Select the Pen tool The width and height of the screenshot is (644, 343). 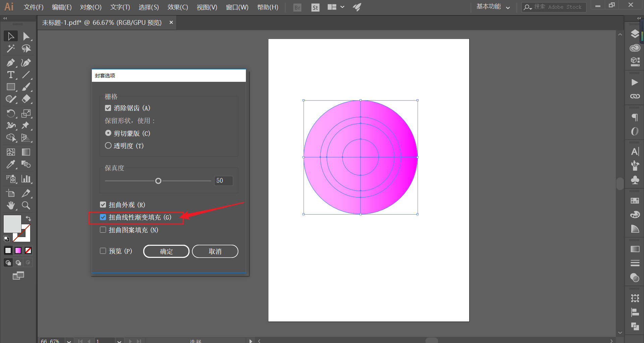pyautogui.click(x=11, y=63)
